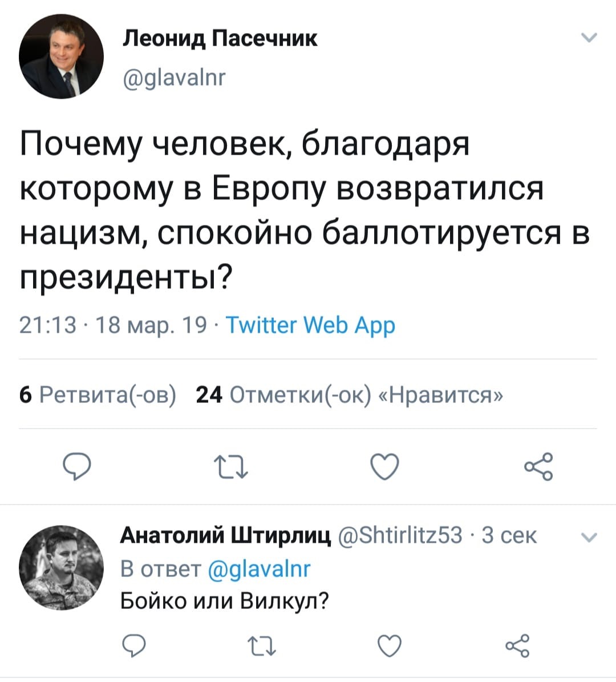Open main tweet options chevron
This screenshot has width=616, height=682.
point(589,38)
